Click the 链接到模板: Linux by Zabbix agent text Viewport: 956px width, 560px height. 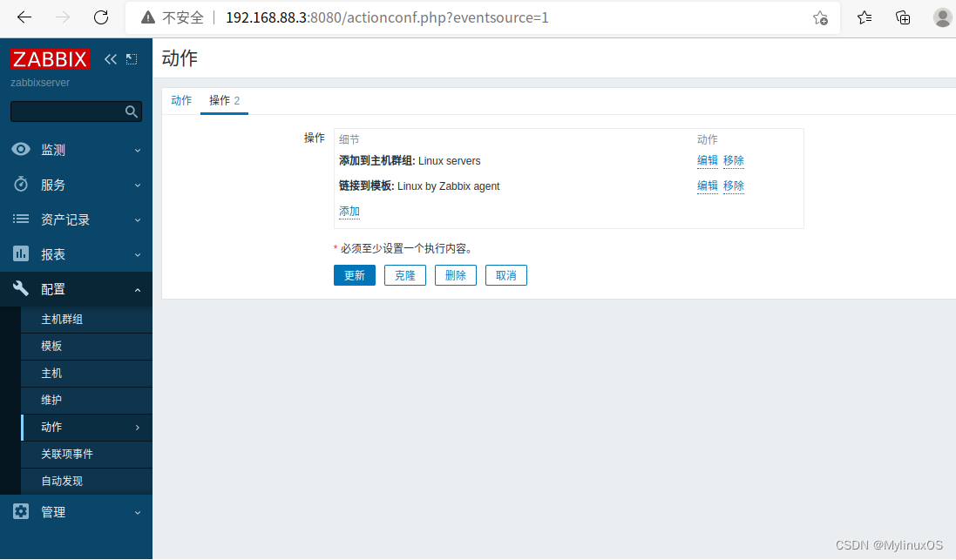tap(419, 186)
